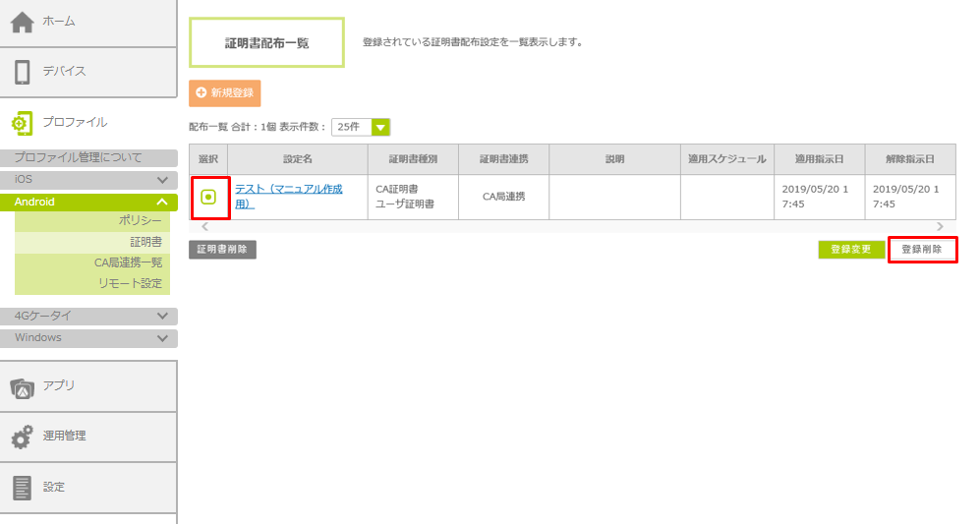Open the CA局連携一覧 submenu item

[128, 262]
